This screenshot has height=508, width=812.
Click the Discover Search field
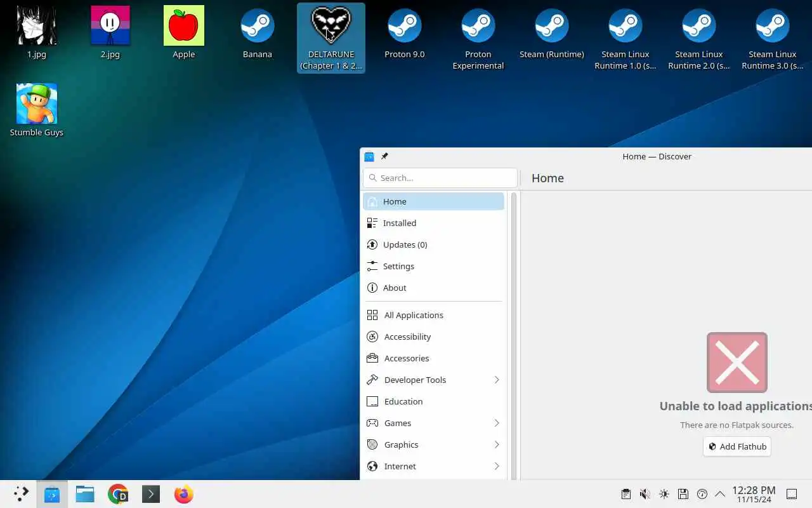[x=440, y=178]
